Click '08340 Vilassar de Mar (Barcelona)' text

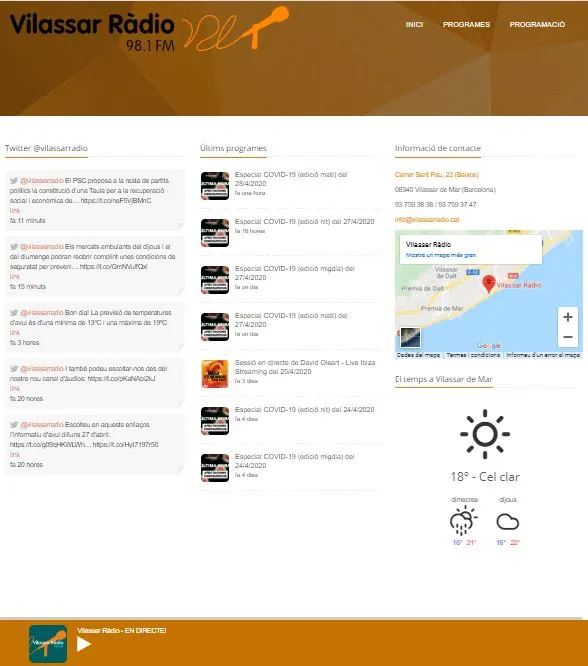point(445,190)
